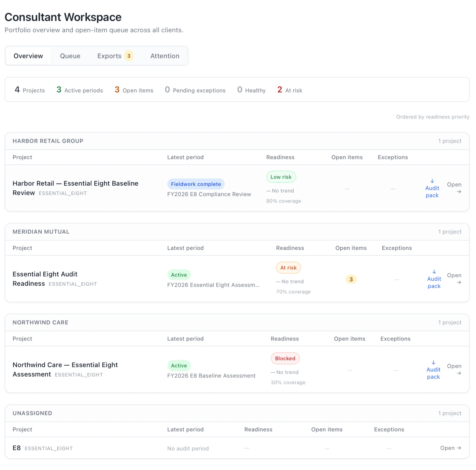Open the Harbor Retail Essential Eight Baseline Review
The height and width of the screenshot is (470, 476).
[454, 188]
